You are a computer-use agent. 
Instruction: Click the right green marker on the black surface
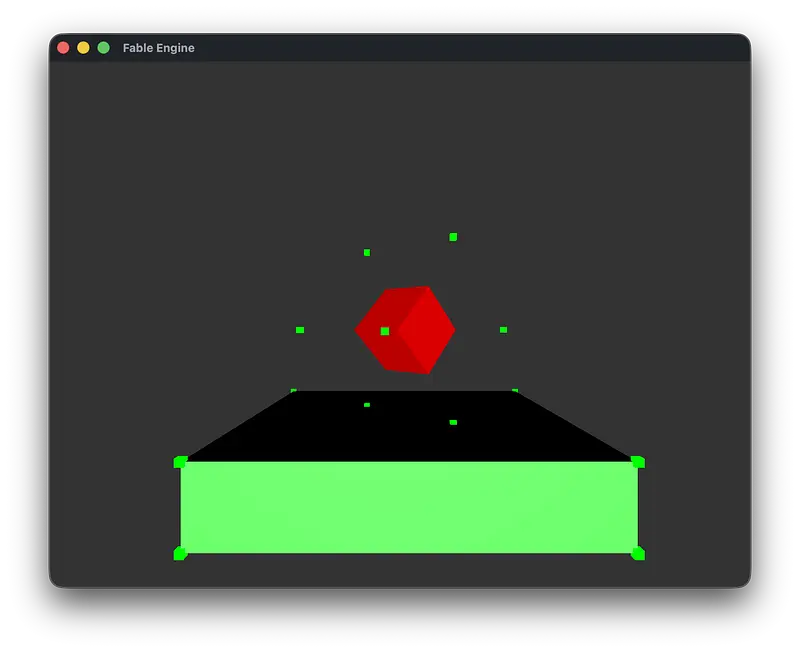click(453, 422)
